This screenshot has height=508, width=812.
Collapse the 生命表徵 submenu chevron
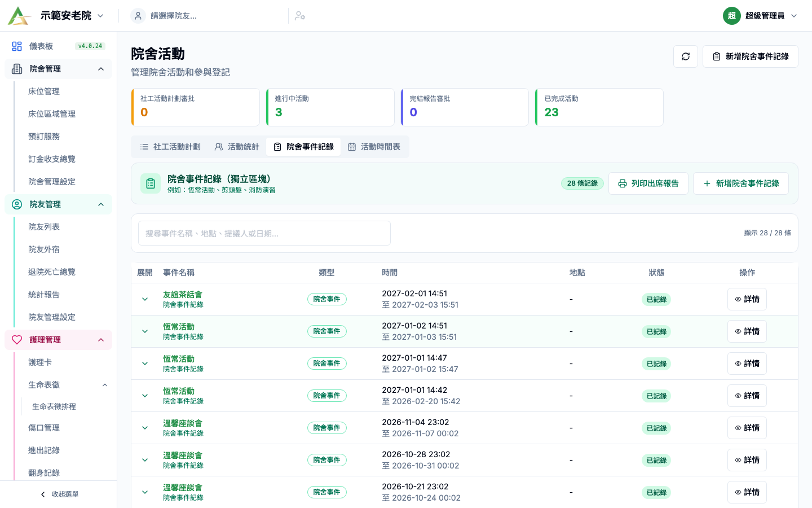105,385
